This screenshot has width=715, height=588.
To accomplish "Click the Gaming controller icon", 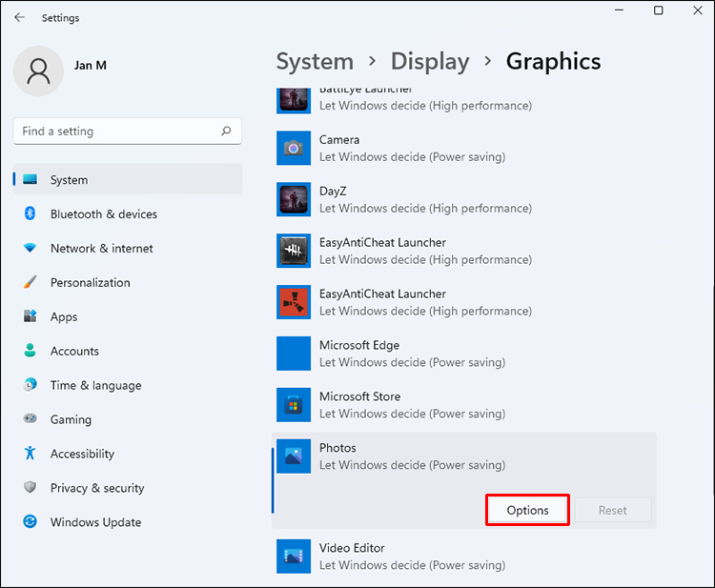I will 31,418.
